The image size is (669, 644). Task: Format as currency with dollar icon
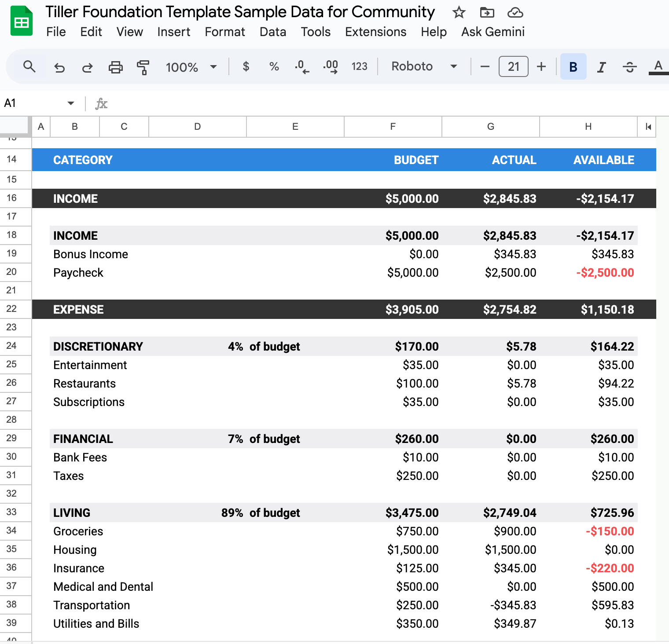point(246,66)
